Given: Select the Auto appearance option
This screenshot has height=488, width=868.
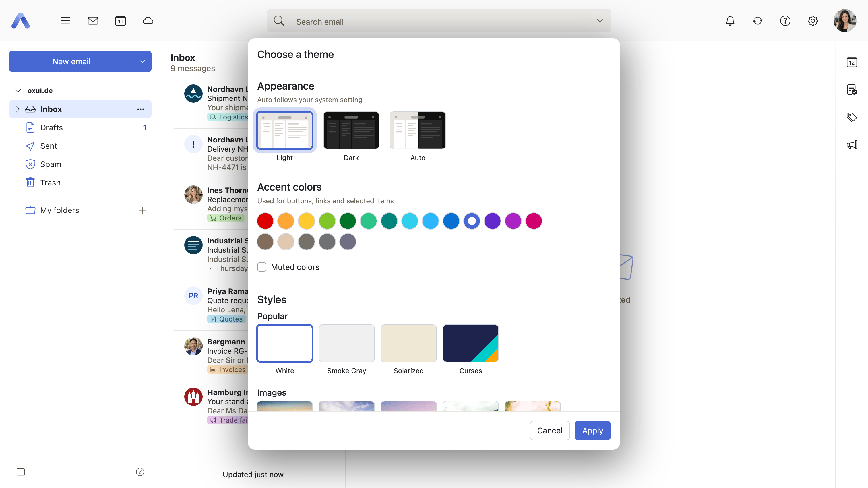Looking at the screenshot, I should (x=418, y=130).
